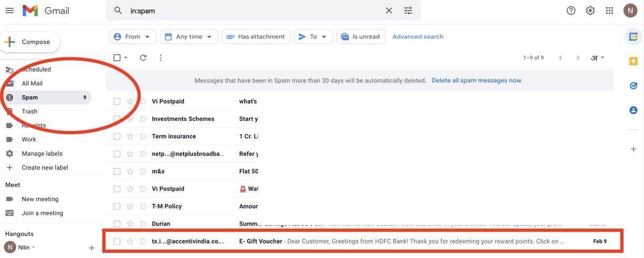Viewport: 644px width, 258px height.
Task: Open the More three-dot toolbar menu
Action: (160, 58)
